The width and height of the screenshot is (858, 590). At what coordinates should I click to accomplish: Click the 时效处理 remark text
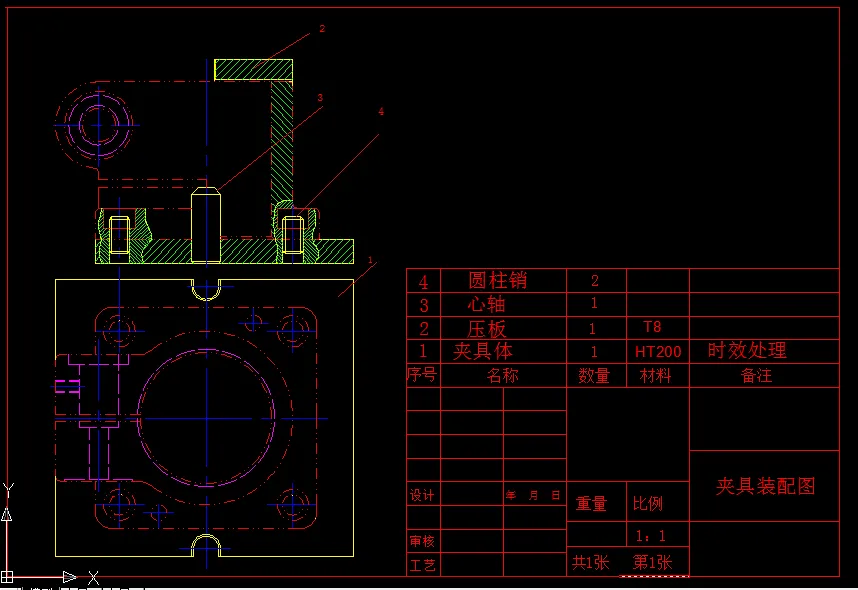coord(747,350)
